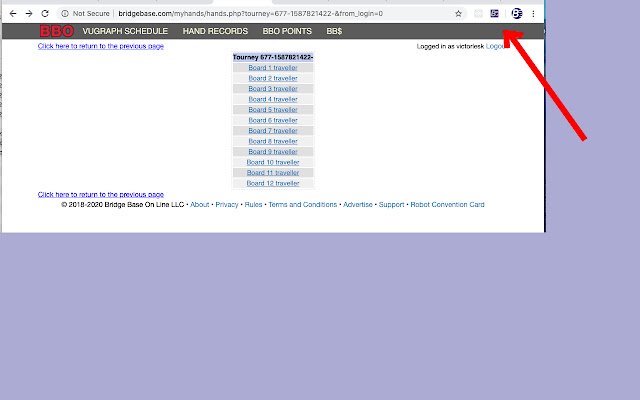The width and height of the screenshot is (640, 400).
Task: Open the browser profile avatar
Action: point(517,13)
